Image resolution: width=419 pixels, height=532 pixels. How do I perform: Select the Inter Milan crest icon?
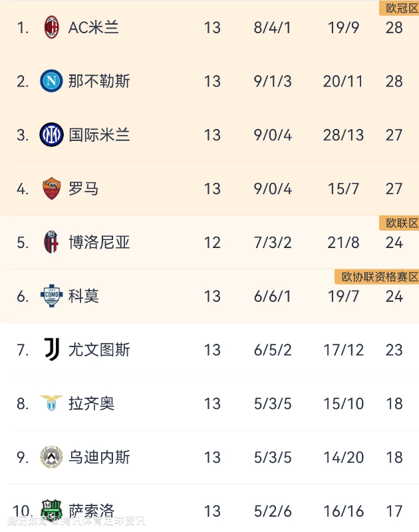[51, 135]
